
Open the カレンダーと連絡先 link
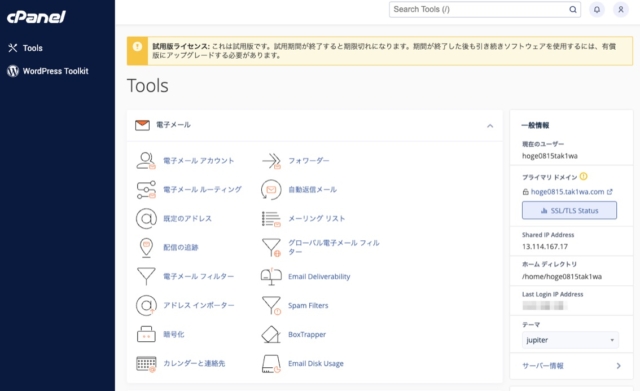coord(194,363)
